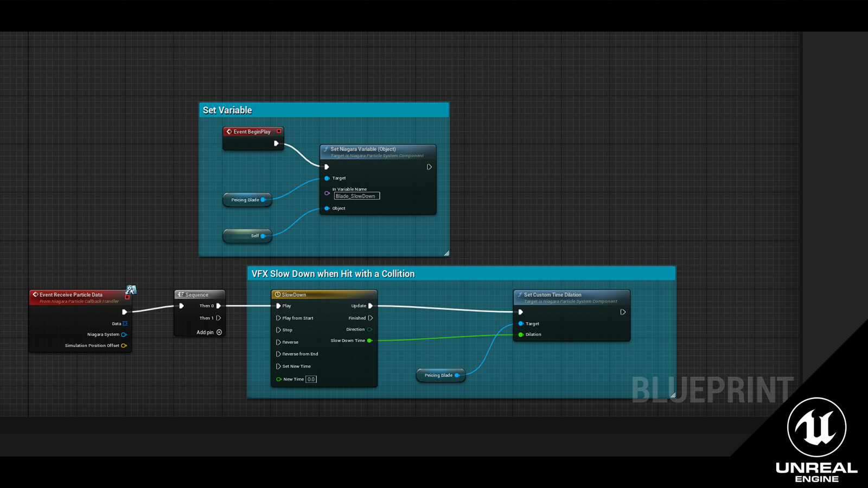Click the function icon on Set Custom Time Dilation
The width and height of the screenshot is (868, 488).
coord(519,294)
